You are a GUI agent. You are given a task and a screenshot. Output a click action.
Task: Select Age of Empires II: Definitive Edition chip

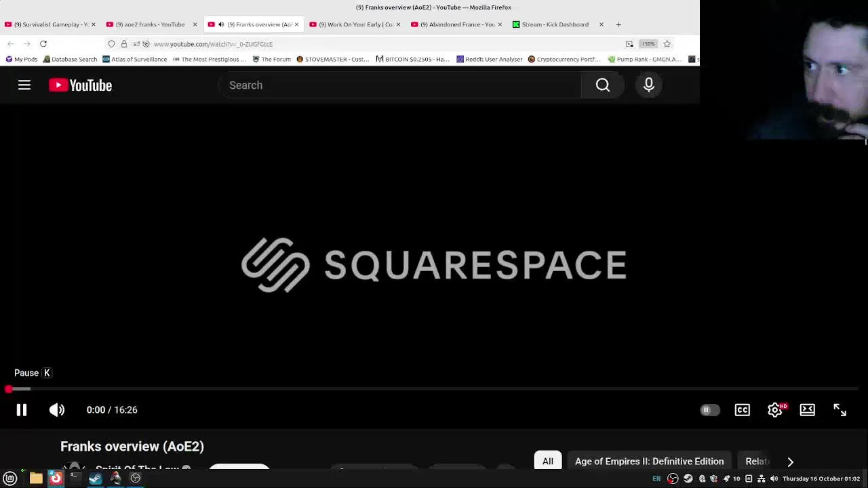(650, 461)
